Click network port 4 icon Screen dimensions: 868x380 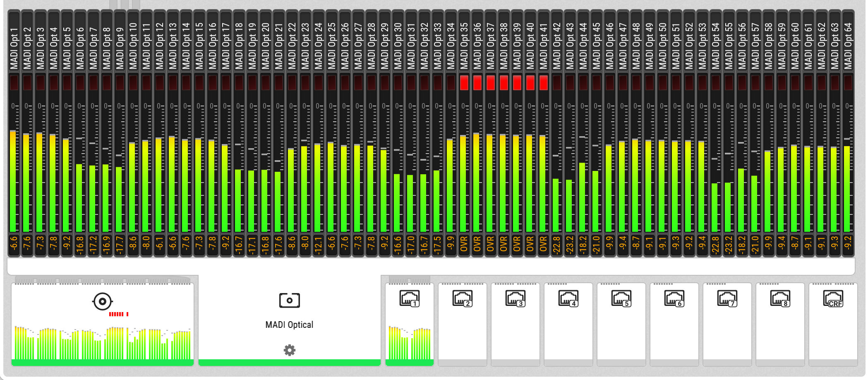tap(568, 298)
